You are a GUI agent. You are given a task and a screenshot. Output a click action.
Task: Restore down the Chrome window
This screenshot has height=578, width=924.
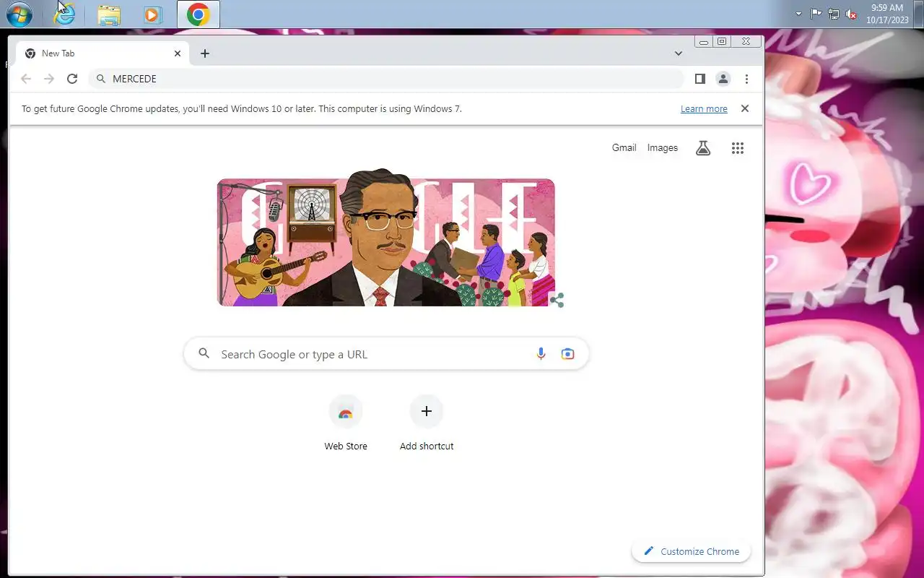(722, 41)
